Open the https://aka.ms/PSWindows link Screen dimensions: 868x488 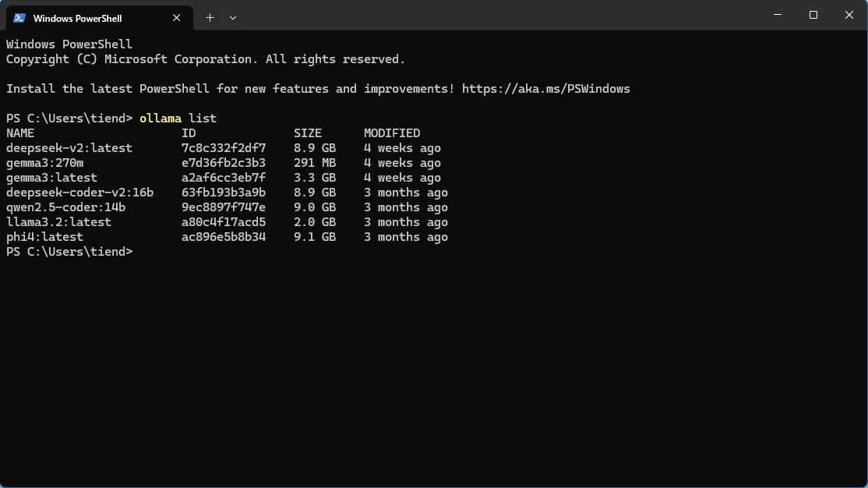click(546, 89)
